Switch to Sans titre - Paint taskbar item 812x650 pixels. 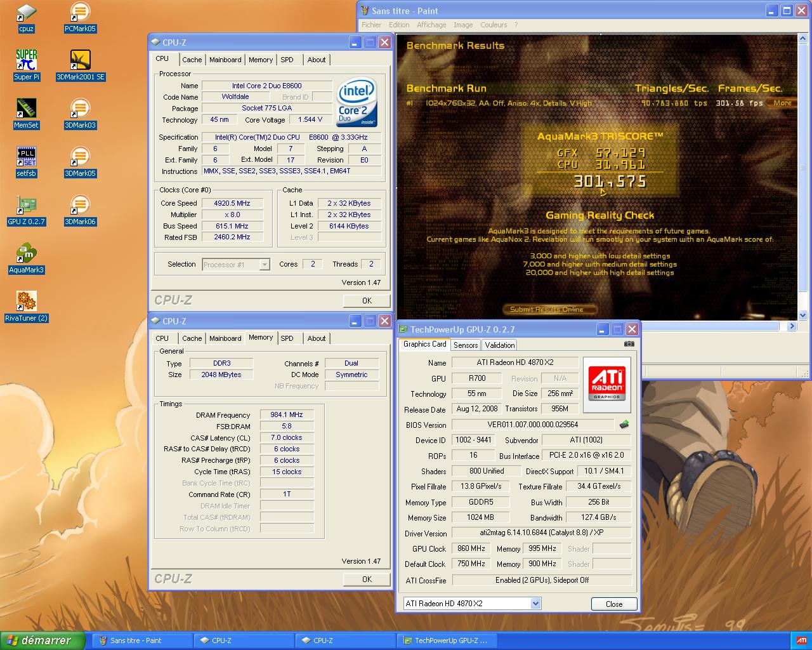pos(142,640)
